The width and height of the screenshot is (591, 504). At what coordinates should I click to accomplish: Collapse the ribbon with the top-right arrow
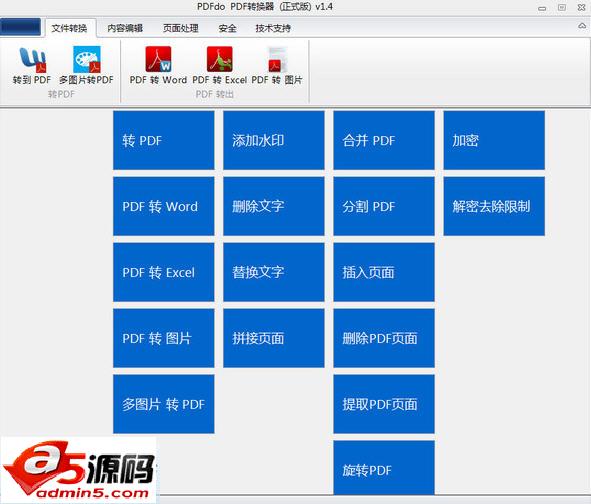[582, 26]
